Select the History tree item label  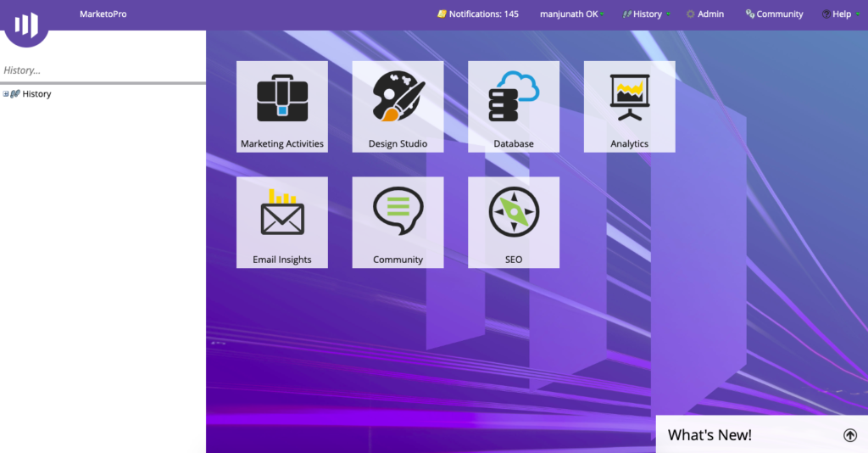pos(36,93)
